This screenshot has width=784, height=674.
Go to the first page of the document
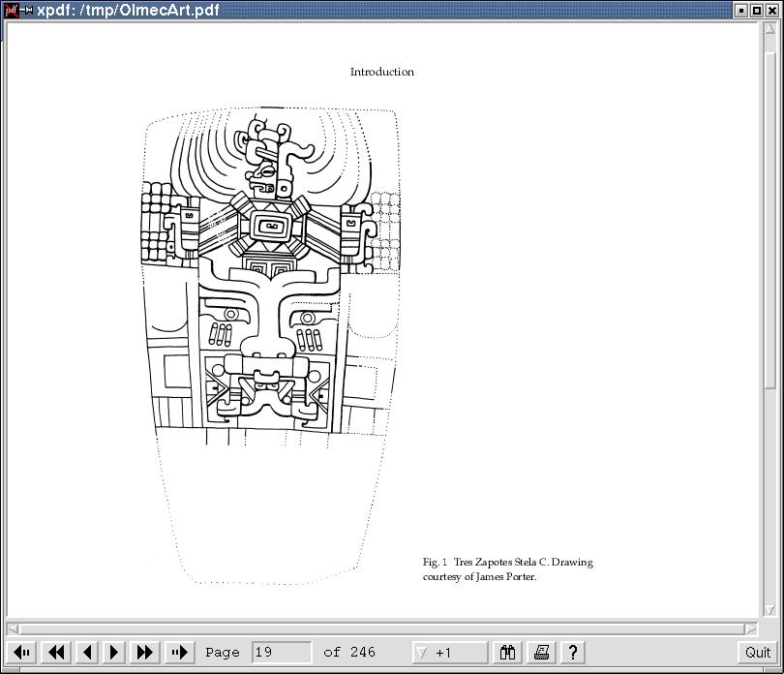[22, 652]
